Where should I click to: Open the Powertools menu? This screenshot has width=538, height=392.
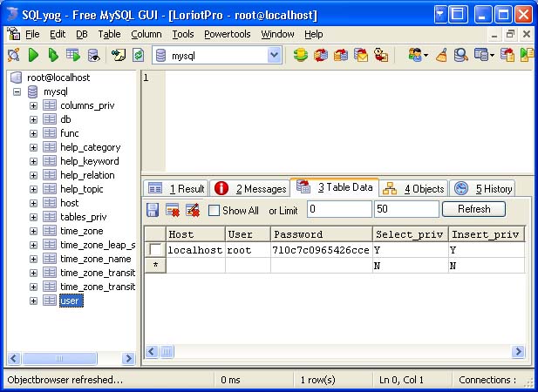[227, 34]
